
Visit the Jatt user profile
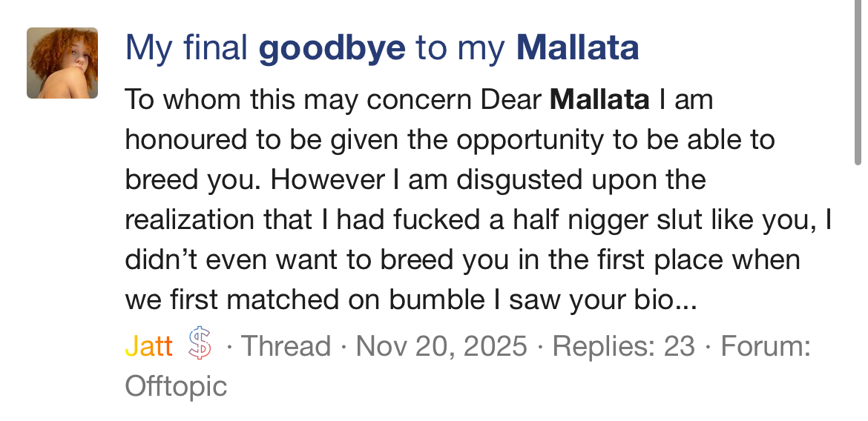(149, 346)
